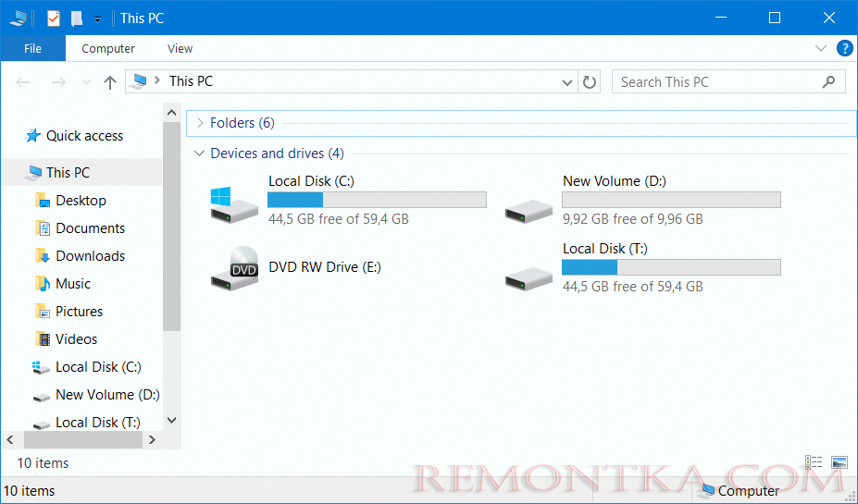The height and width of the screenshot is (504, 858).
Task: Minimize the This PC window
Action: [x=721, y=18]
